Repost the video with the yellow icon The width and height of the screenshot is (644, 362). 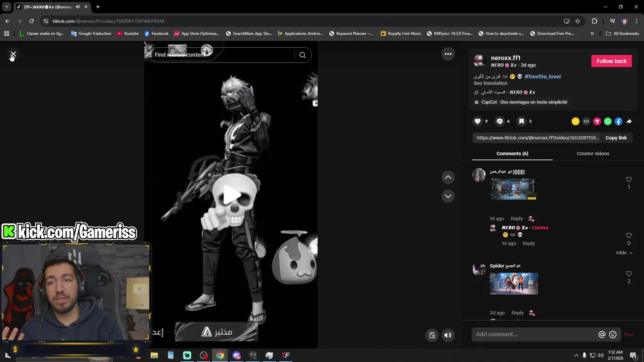click(x=576, y=121)
